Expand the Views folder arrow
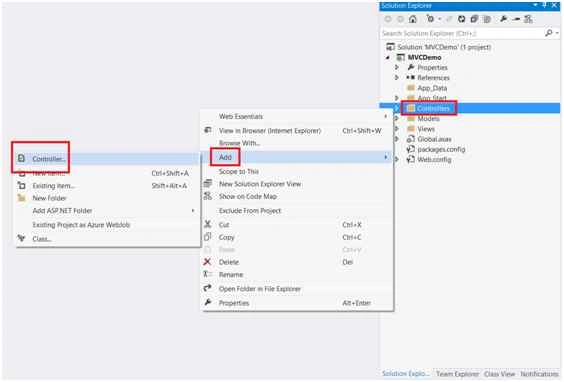The image size is (564, 382). click(x=396, y=129)
